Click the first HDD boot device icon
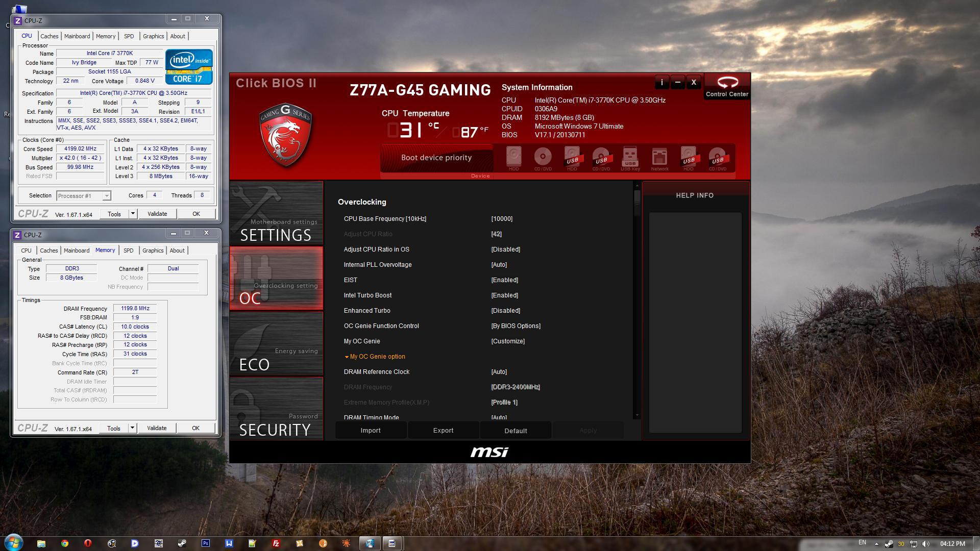The height and width of the screenshot is (551, 980). (513, 158)
